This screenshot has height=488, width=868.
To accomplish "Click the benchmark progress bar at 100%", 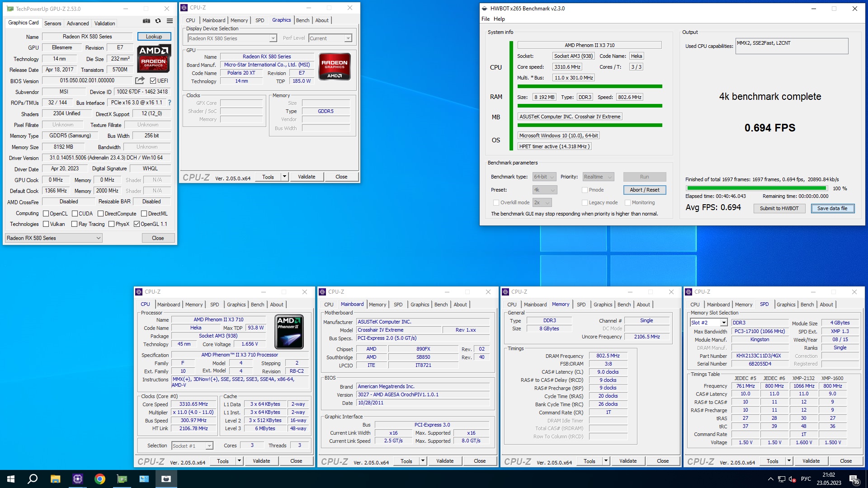I will 756,188.
